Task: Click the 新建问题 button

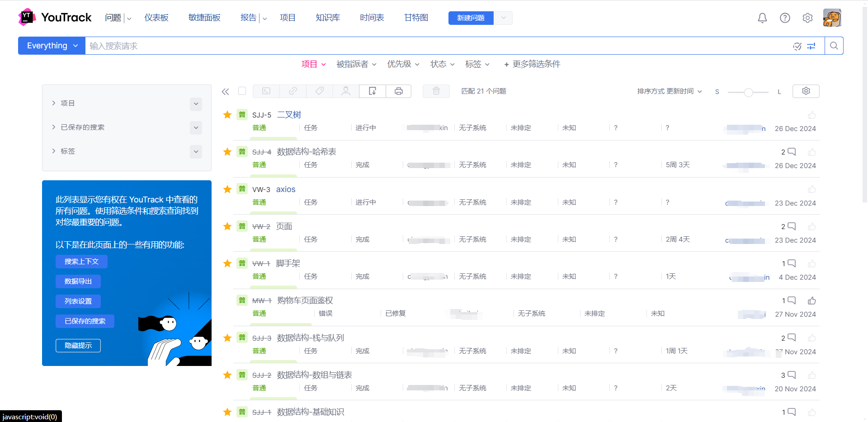Action: 471,18
